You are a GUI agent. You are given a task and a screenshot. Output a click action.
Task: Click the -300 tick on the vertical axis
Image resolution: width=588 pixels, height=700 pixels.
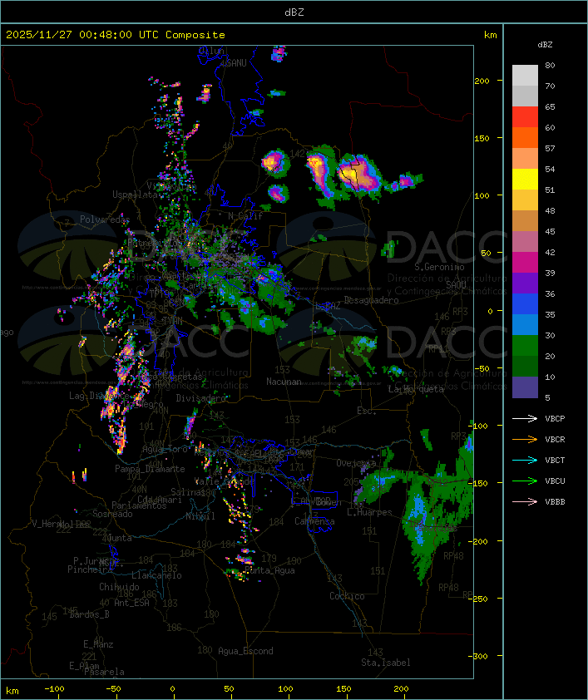tap(480, 656)
